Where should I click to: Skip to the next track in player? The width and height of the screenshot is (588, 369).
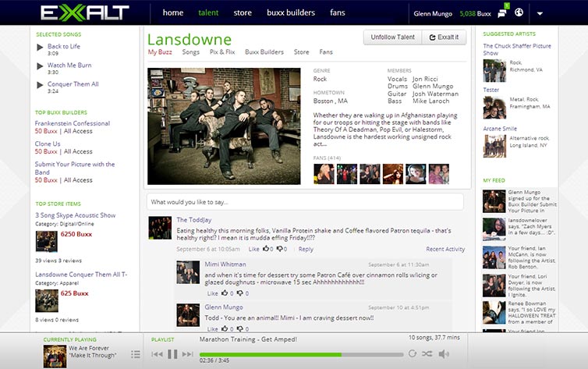point(188,354)
